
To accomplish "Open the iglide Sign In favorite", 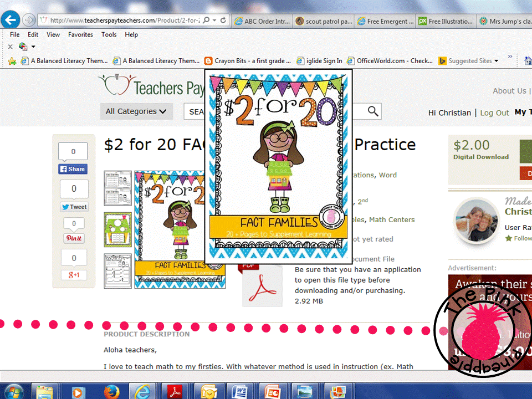I will (x=319, y=61).
